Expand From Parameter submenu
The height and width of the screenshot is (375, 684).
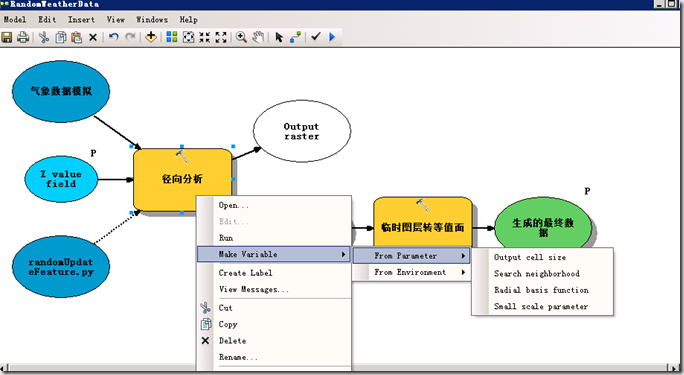[411, 256]
